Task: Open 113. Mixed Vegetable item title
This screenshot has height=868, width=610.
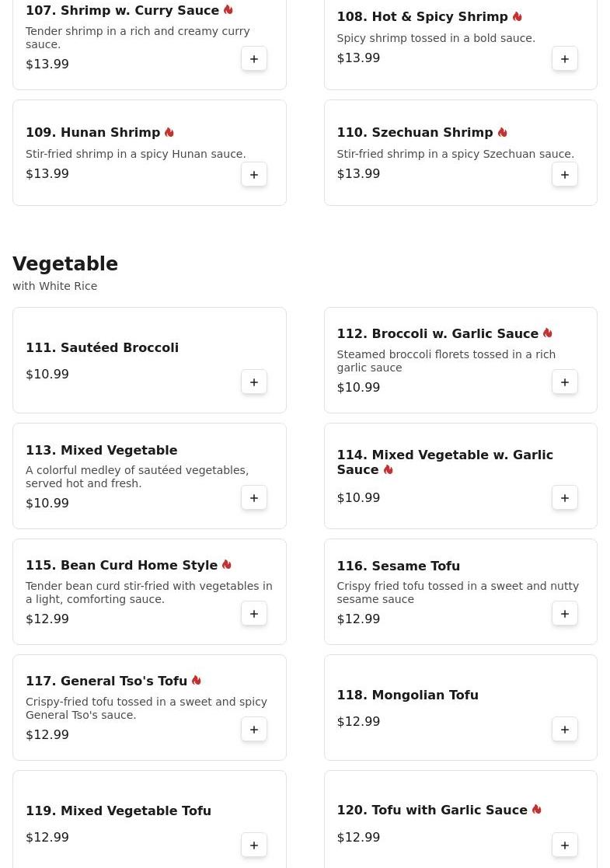Action: (101, 450)
